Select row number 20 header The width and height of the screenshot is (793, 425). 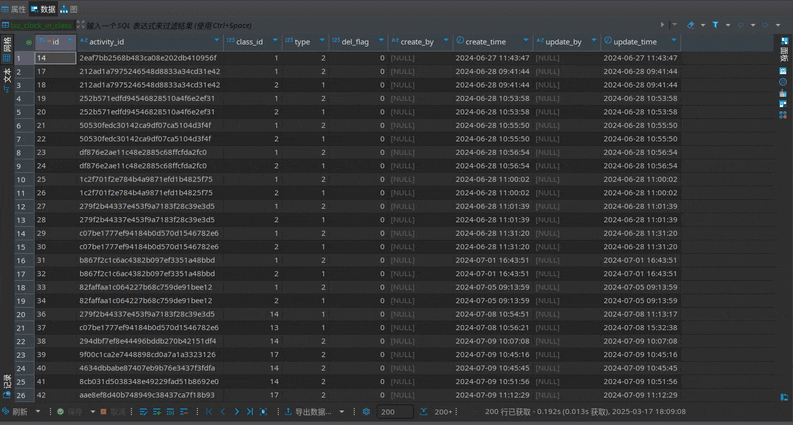25,314
